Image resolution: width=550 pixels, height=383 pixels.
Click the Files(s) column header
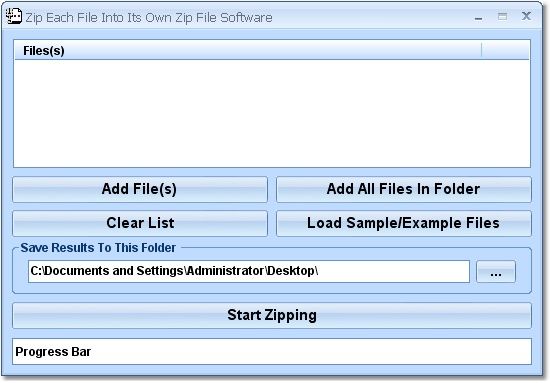coord(248,51)
